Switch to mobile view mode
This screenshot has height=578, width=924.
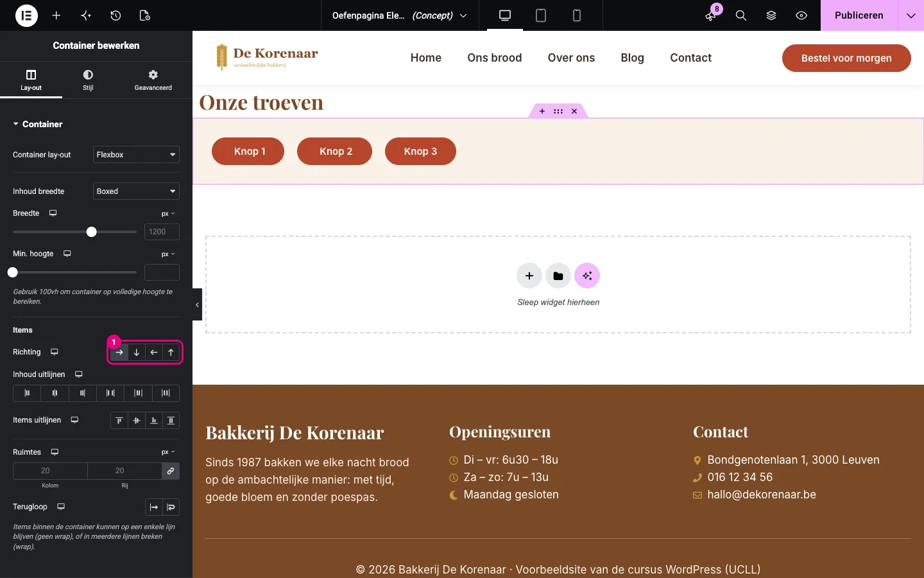coord(577,15)
